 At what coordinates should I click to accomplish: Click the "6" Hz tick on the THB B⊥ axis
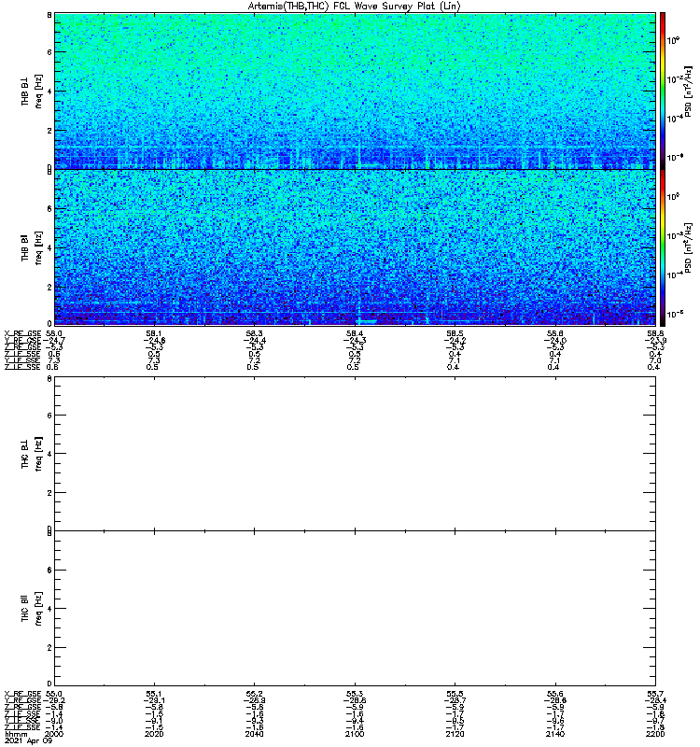tap(49, 52)
